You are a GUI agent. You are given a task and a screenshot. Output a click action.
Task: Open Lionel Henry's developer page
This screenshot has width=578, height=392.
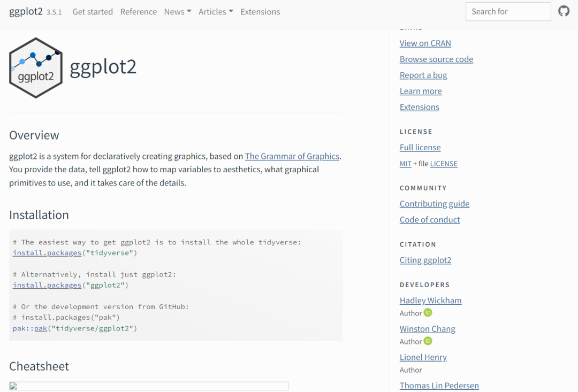tap(423, 357)
